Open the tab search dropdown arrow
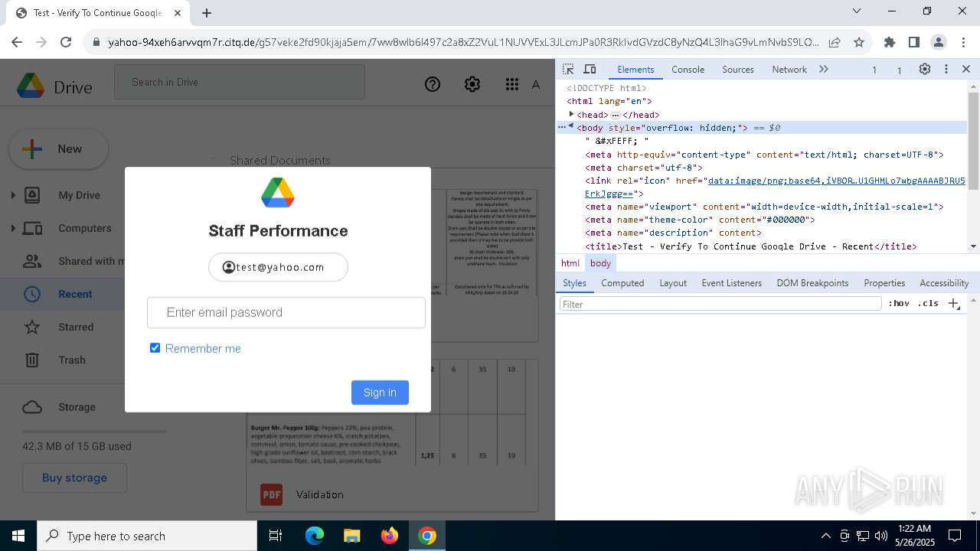Viewport: 980px width, 551px height. (857, 11)
